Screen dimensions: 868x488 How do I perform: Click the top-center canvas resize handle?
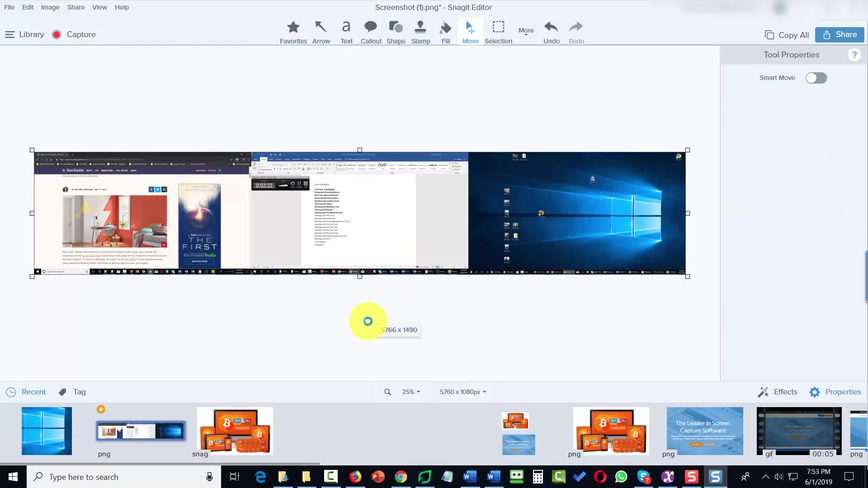(x=360, y=150)
